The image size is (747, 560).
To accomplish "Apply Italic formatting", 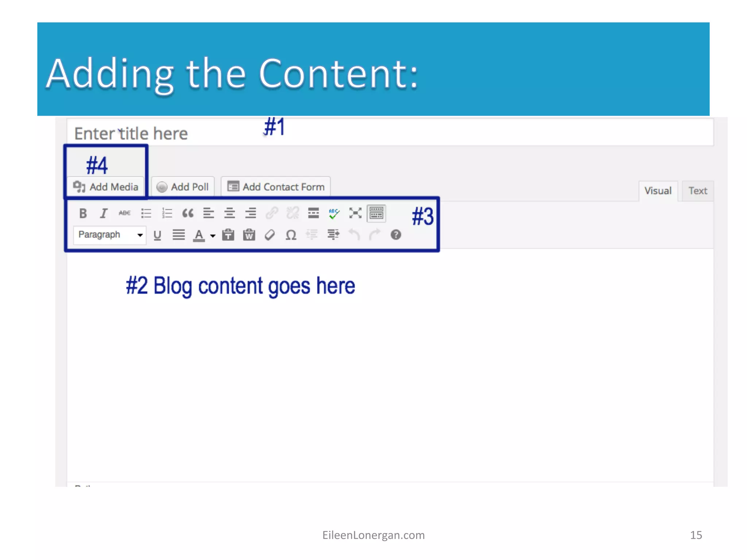I will pos(104,213).
